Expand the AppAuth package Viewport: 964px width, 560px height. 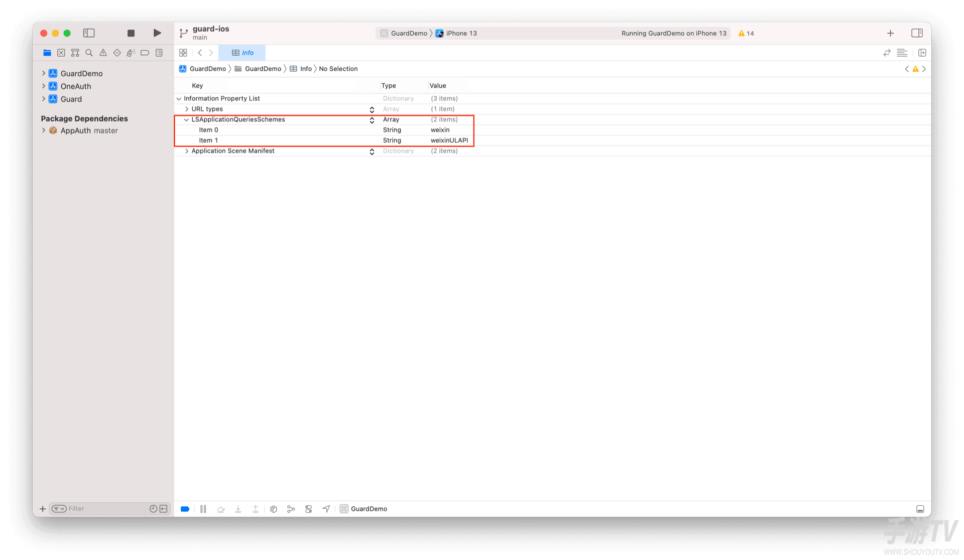(x=44, y=130)
